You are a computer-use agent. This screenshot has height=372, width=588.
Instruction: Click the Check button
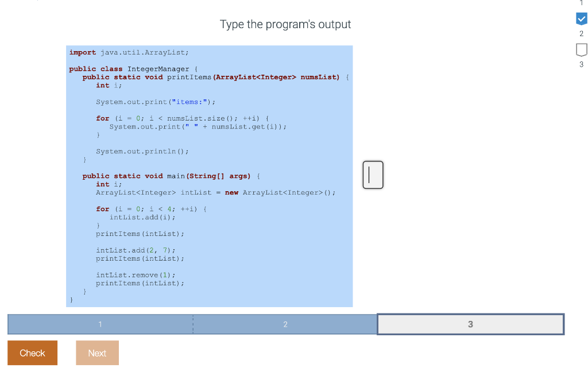point(32,352)
